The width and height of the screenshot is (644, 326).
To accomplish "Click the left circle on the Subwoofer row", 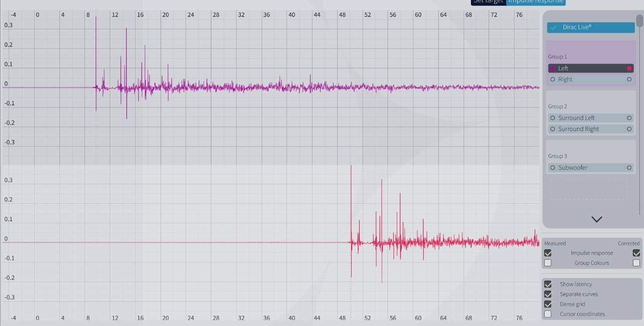I will point(553,167).
